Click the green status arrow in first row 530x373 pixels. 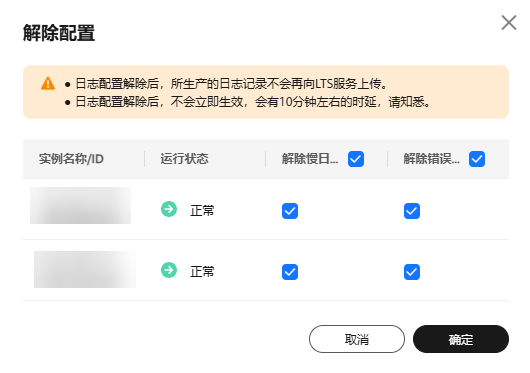point(169,209)
